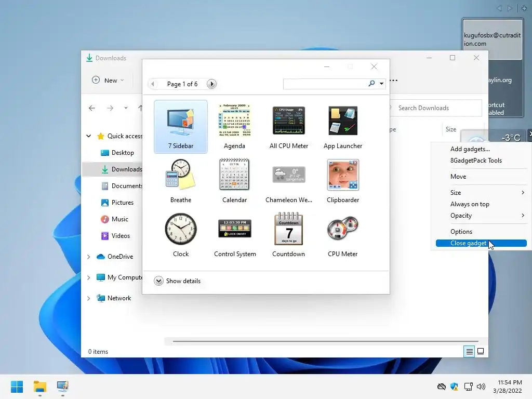
Task: Click sidebar next page arrow at top
Action: [x=510, y=8]
